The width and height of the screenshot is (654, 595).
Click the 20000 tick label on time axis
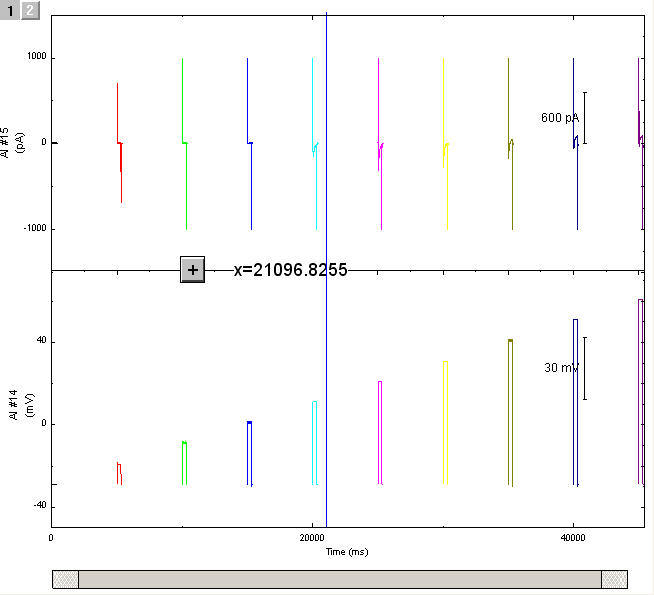tap(312, 538)
